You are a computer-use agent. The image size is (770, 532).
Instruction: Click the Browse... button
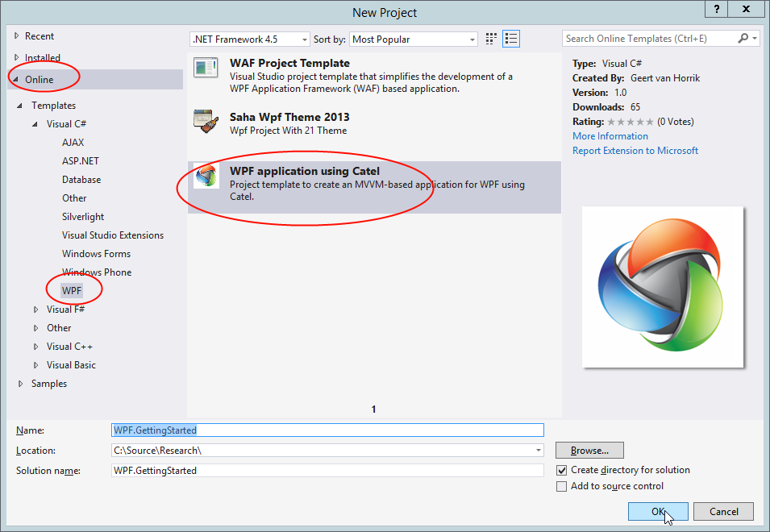point(589,450)
